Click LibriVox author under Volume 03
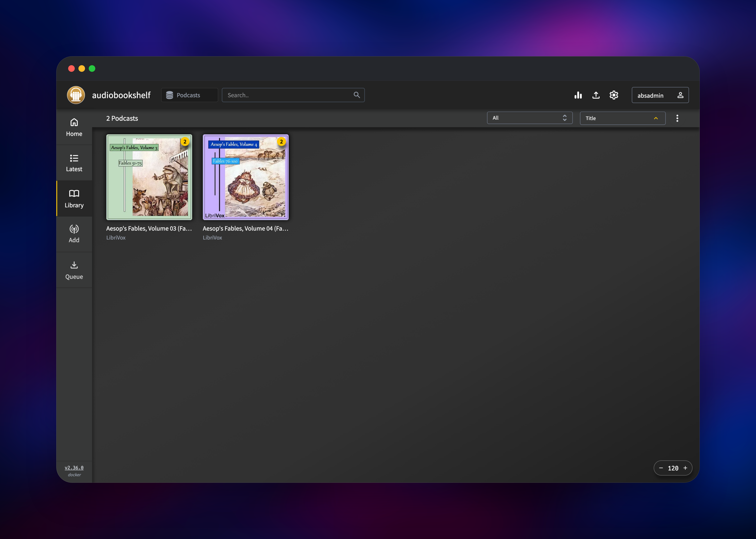The image size is (756, 539). coord(116,238)
